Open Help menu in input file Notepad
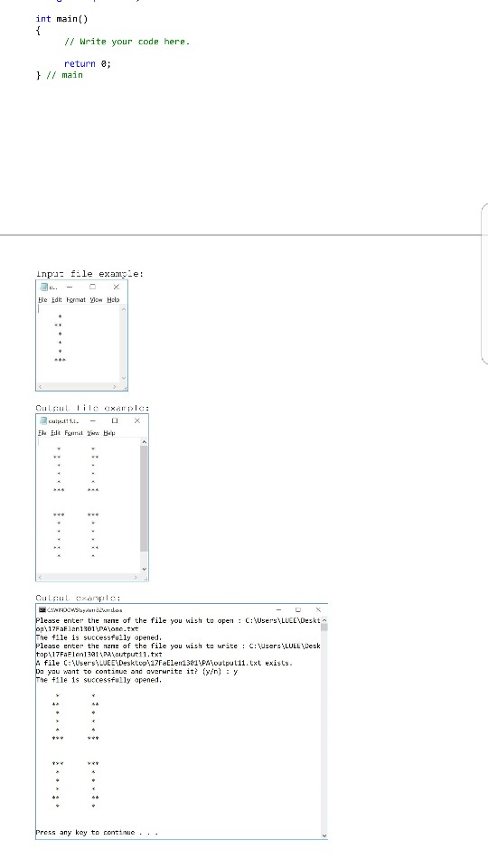Screen dimensions: 488x868 113,299
